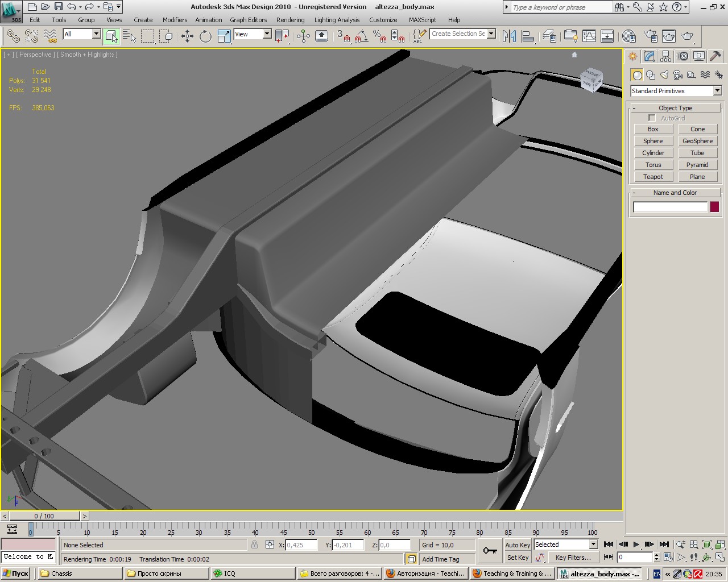The image size is (728, 582).
Task: Select the Move tool in main toolbar
Action: [x=187, y=36]
